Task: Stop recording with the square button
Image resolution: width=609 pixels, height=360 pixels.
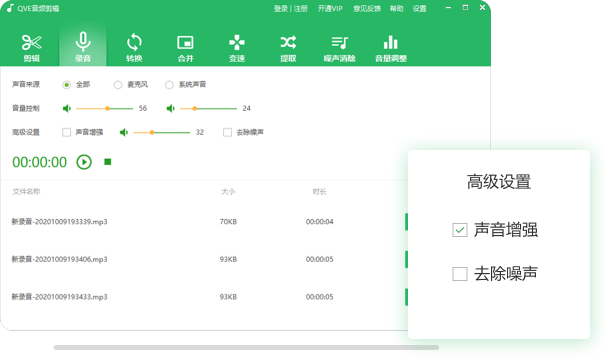Action: 108,162
